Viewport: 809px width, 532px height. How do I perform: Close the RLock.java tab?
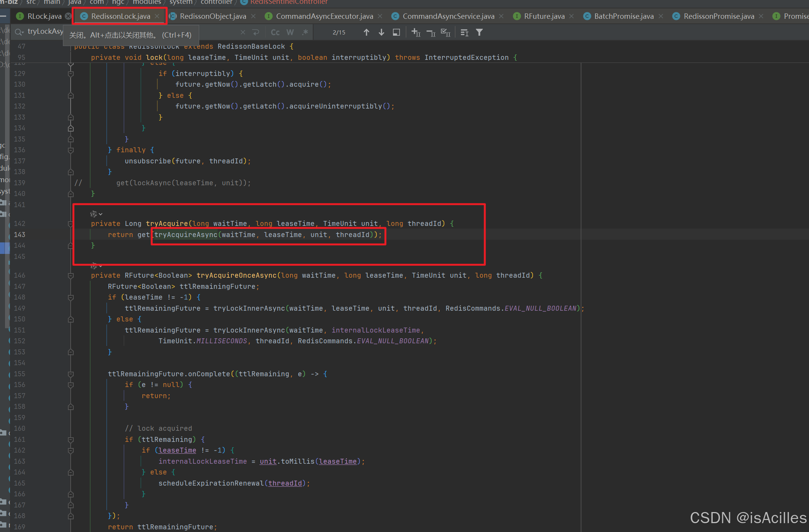point(68,16)
